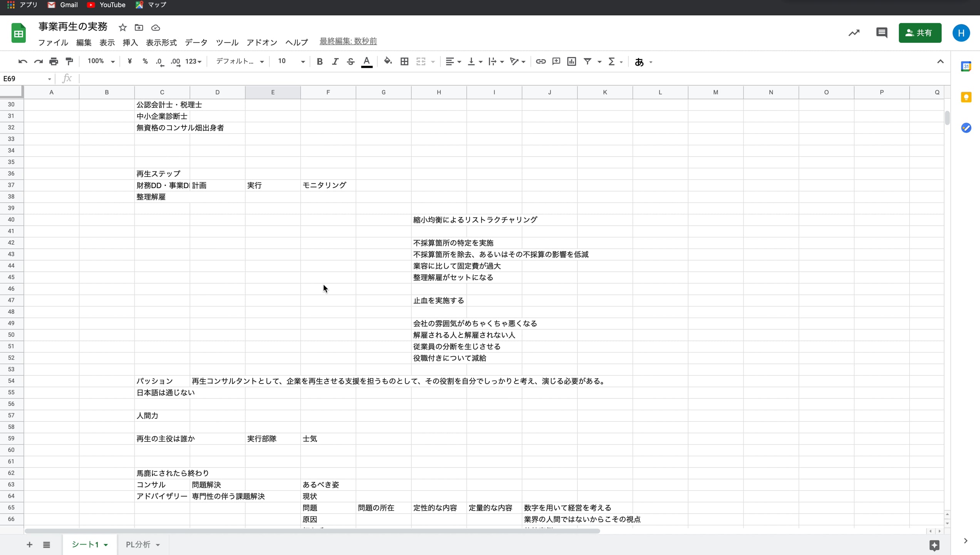
Task: Create a filter
Action: point(587,61)
